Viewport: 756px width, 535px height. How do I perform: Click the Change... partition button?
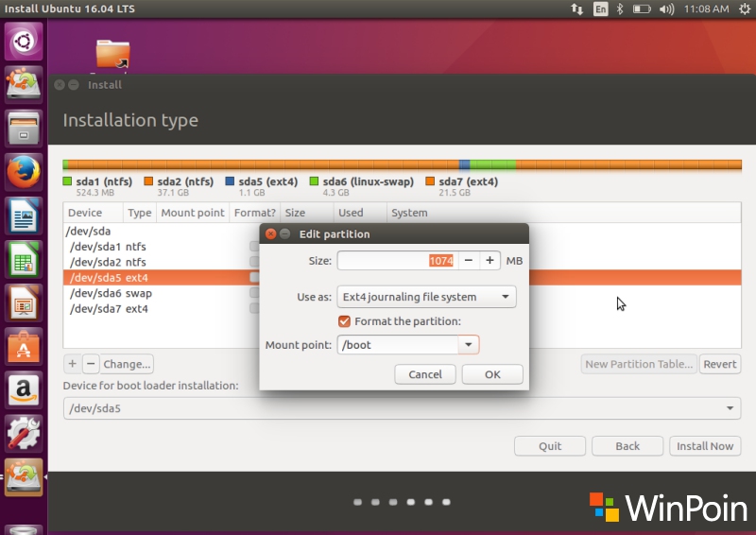[x=127, y=364]
